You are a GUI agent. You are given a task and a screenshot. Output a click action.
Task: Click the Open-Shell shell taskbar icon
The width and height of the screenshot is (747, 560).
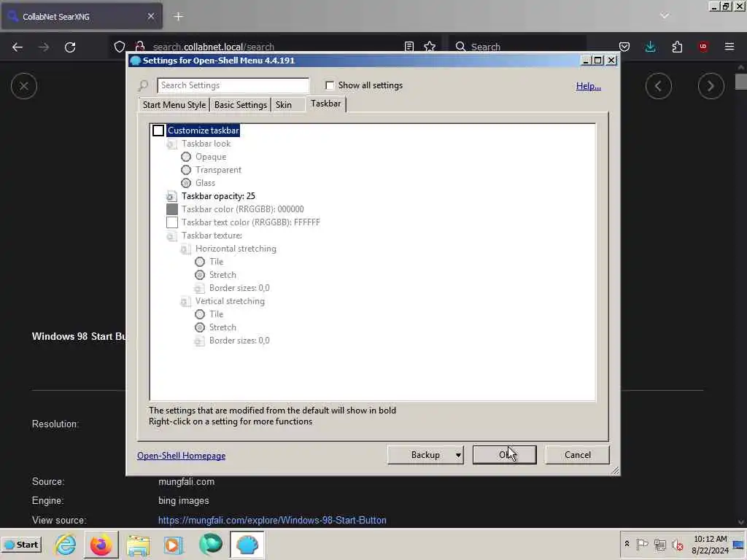[247, 544]
